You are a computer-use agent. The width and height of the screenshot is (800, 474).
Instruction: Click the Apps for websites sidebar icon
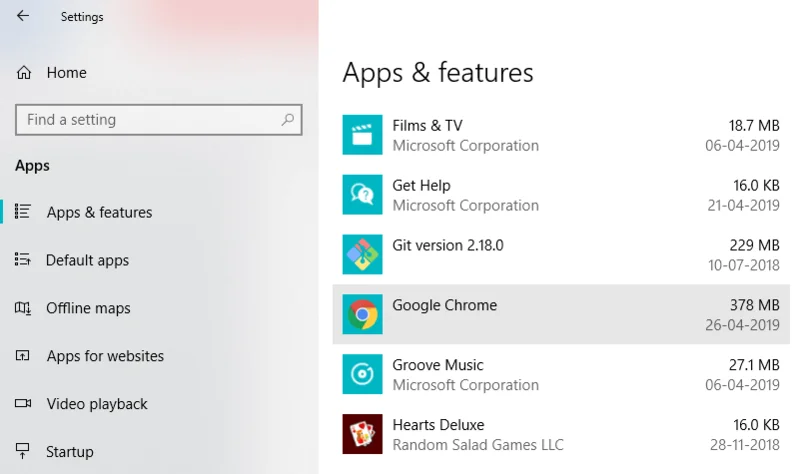[22, 355]
